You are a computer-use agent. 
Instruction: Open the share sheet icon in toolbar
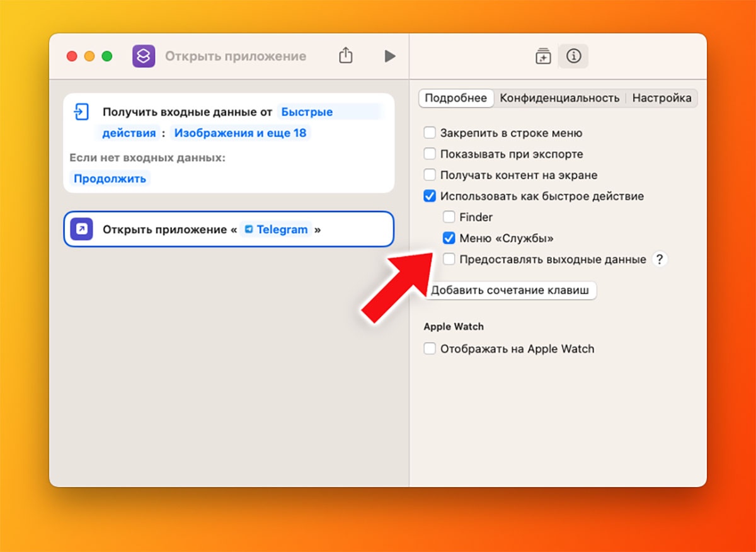pyautogui.click(x=345, y=55)
